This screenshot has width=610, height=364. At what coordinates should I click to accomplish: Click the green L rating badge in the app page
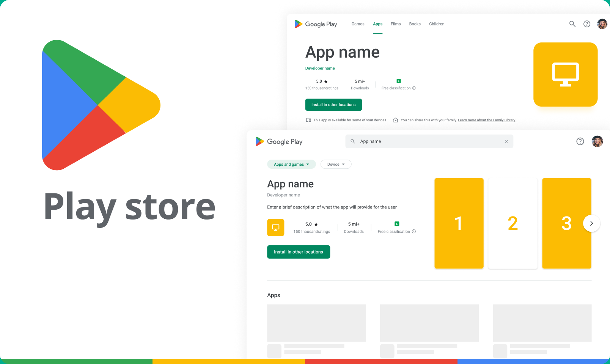point(398,81)
